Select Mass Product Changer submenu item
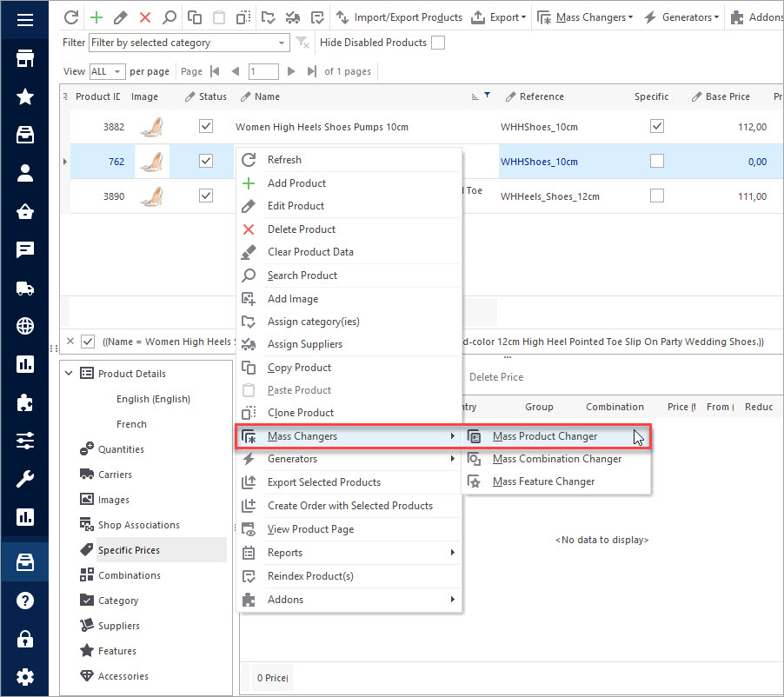 pos(556,436)
